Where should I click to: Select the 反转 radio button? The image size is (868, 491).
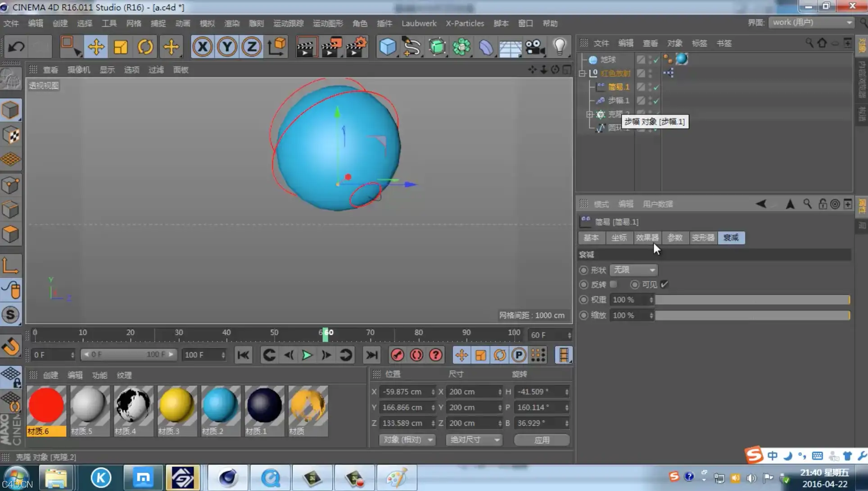coord(583,285)
